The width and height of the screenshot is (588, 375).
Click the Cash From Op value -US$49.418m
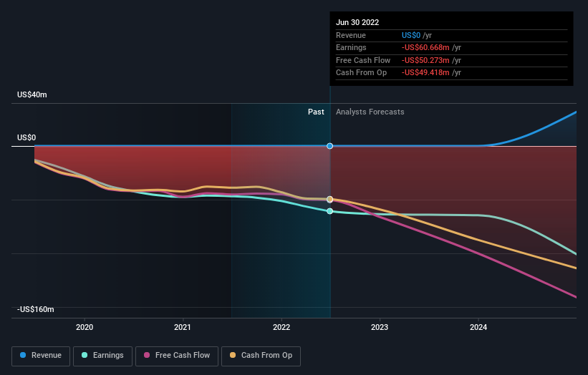tap(425, 73)
